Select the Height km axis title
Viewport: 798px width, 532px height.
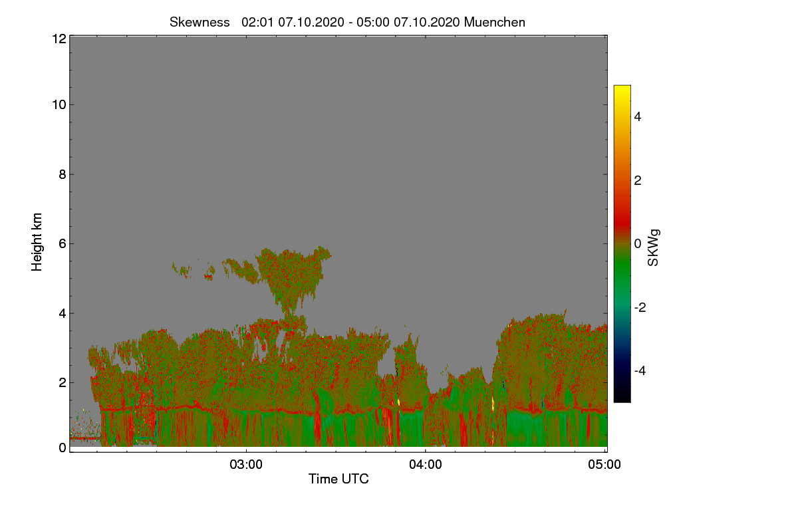(x=37, y=242)
